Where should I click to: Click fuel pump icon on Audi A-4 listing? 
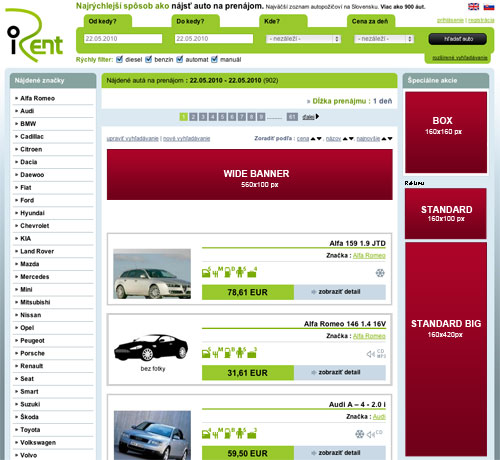[x=229, y=433]
